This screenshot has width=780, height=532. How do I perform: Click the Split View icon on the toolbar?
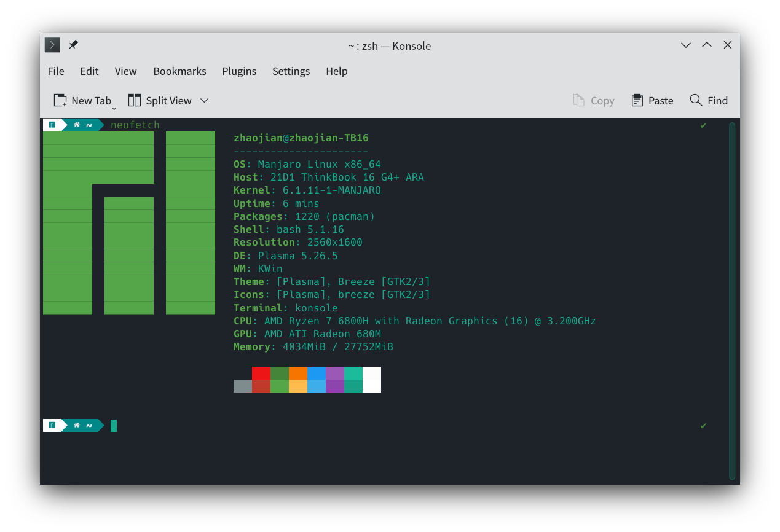pyautogui.click(x=133, y=100)
